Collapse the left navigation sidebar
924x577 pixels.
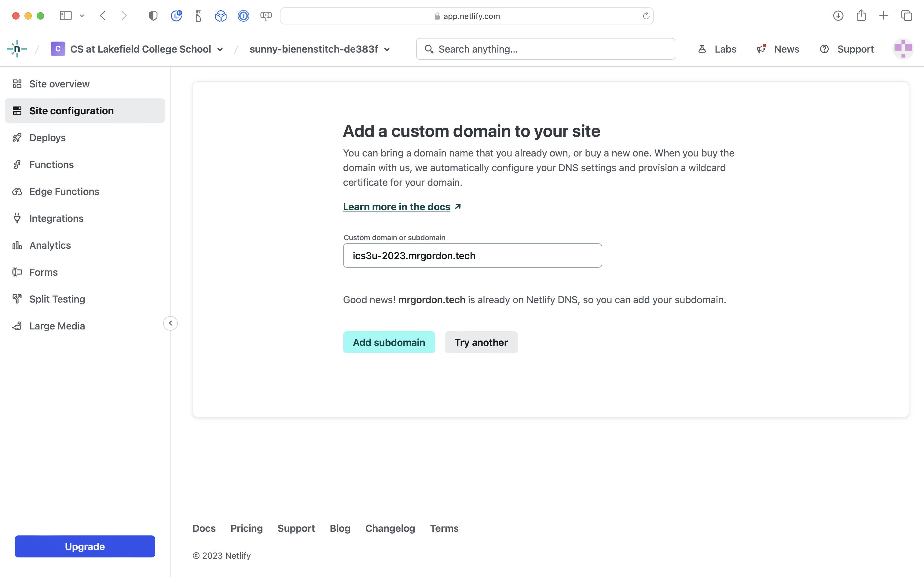pos(170,323)
